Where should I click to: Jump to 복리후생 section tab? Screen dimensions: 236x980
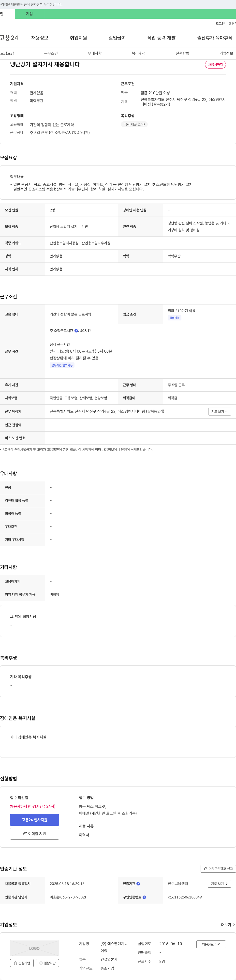139,53
